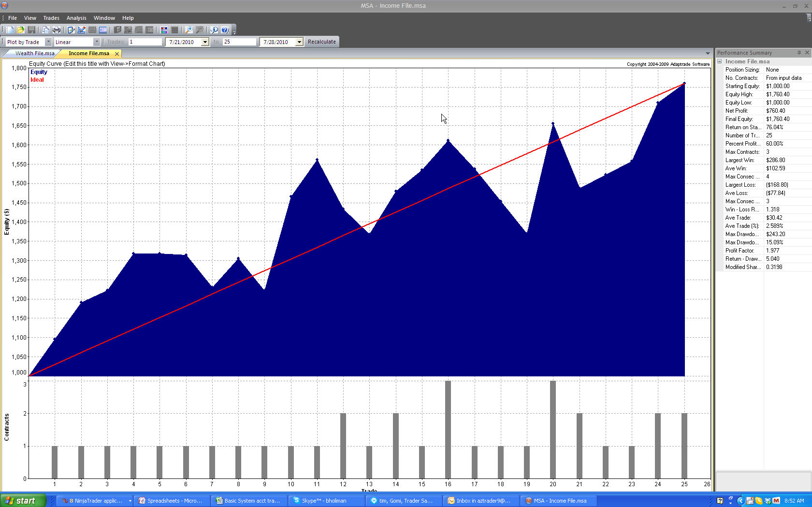This screenshot has height=507, width=812.
Task: Click the New file toolbar icon
Action: coord(10,30)
